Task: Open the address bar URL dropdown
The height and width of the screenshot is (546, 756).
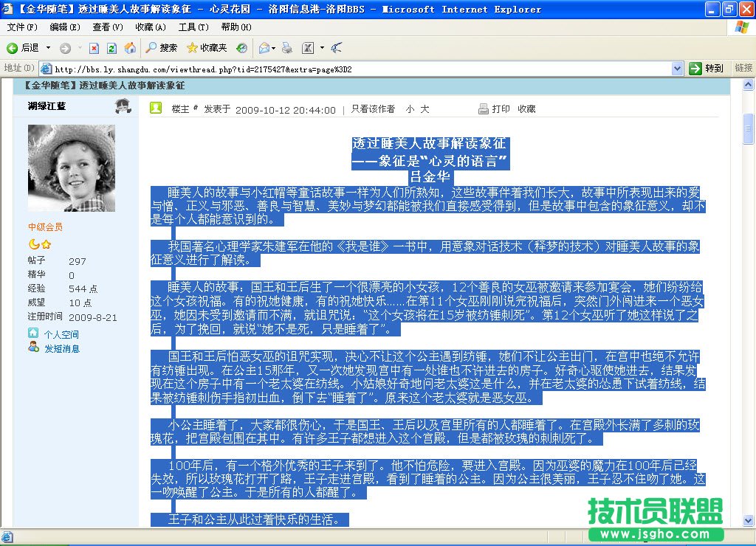Action: [x=678, y=68]
